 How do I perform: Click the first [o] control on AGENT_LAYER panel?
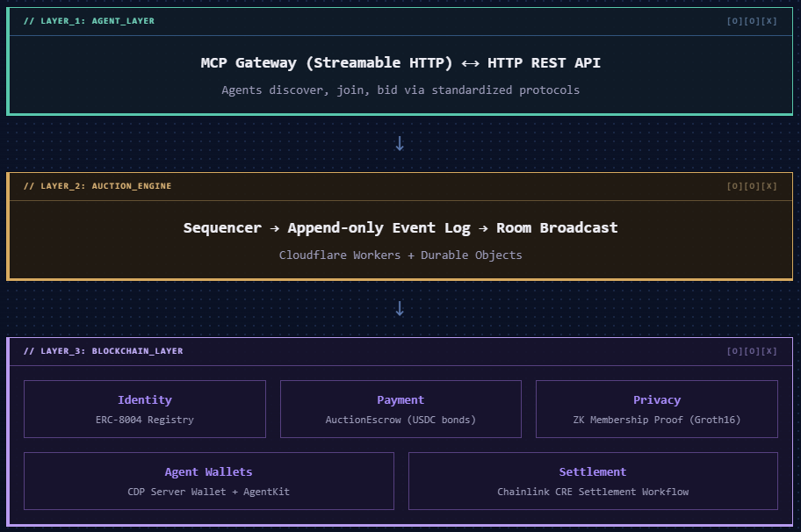pyautogui.click(x=734, y=21)
